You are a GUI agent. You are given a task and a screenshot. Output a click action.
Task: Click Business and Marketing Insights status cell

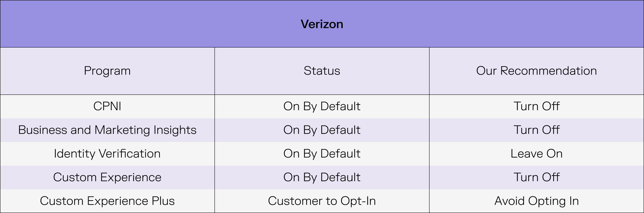(322, 130)
